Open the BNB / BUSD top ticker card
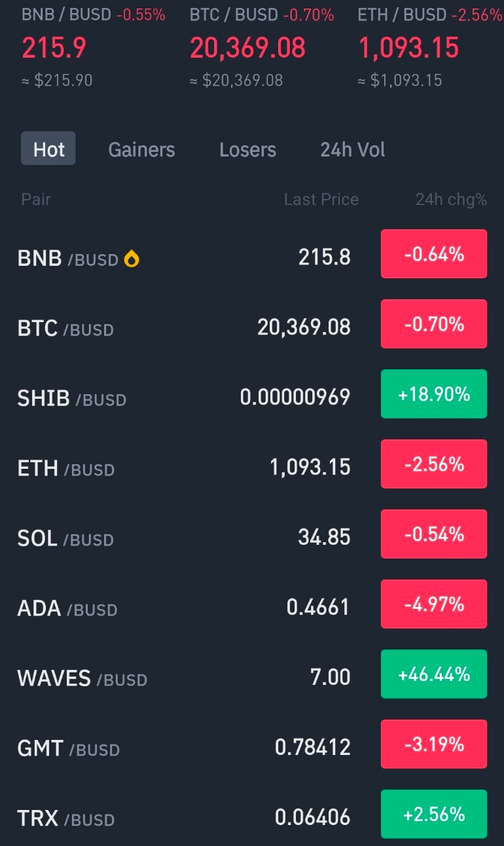This screenshot has width=504, height=846. tap(94, 48)
